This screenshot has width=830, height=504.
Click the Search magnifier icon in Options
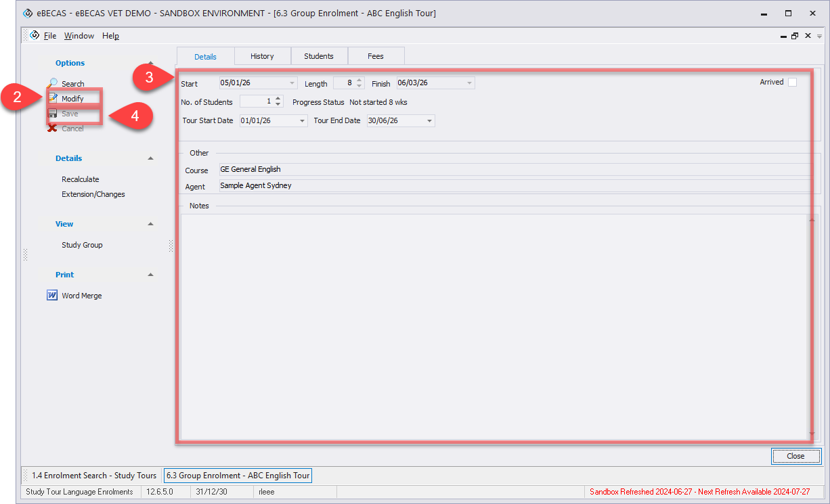(x=53, y=83)
